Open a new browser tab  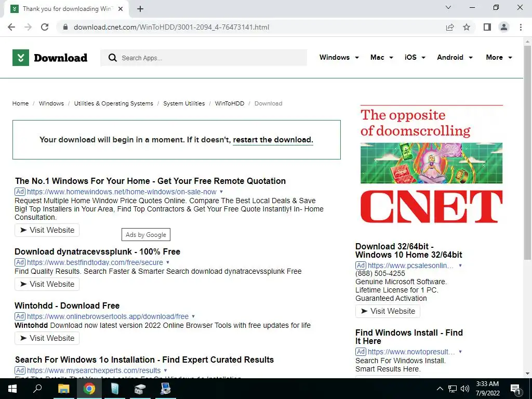(140, 9)
